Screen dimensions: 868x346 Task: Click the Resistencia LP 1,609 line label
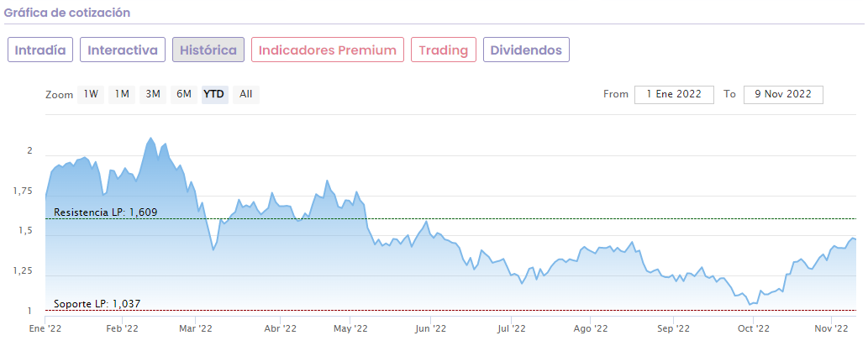106,212
